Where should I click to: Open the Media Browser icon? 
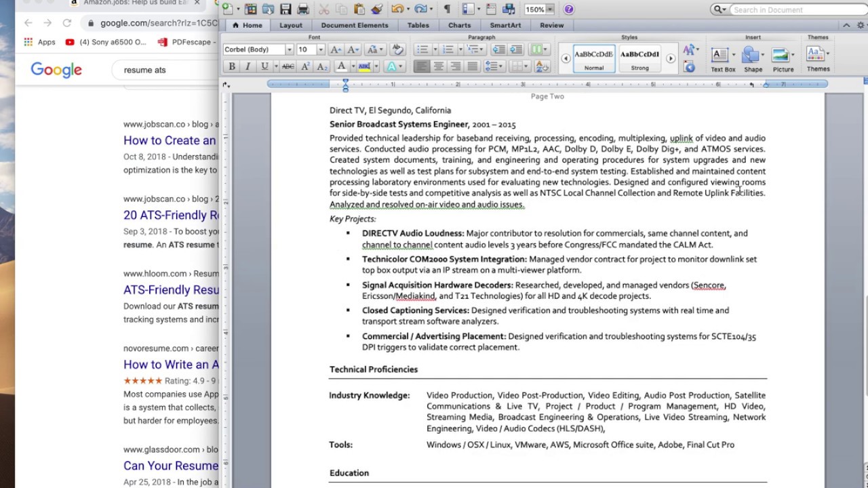tap(509, 9)
